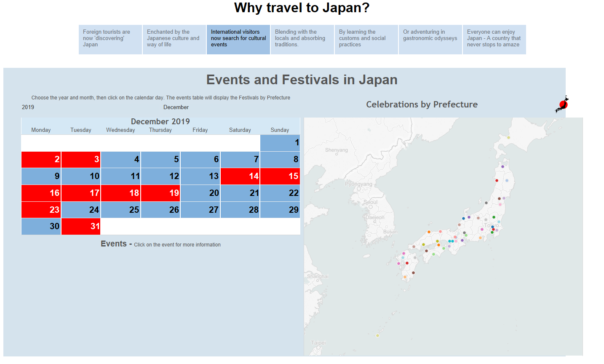604x364 pixels.
Task: Switch to 'Or adventuring in gastronomic odysseys'
Action: tap(430, 39)
